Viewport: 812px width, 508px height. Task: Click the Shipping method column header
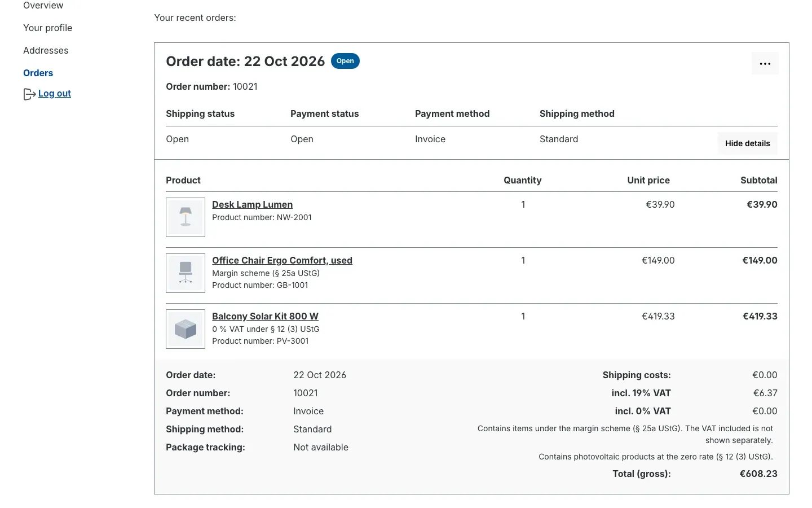(577, 114)
